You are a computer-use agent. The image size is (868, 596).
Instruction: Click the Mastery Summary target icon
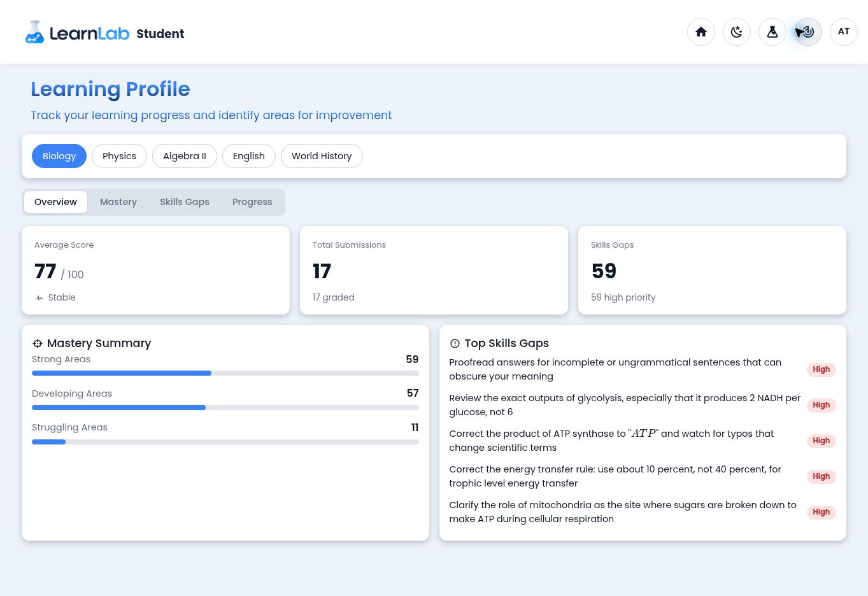tap(38, 343)
